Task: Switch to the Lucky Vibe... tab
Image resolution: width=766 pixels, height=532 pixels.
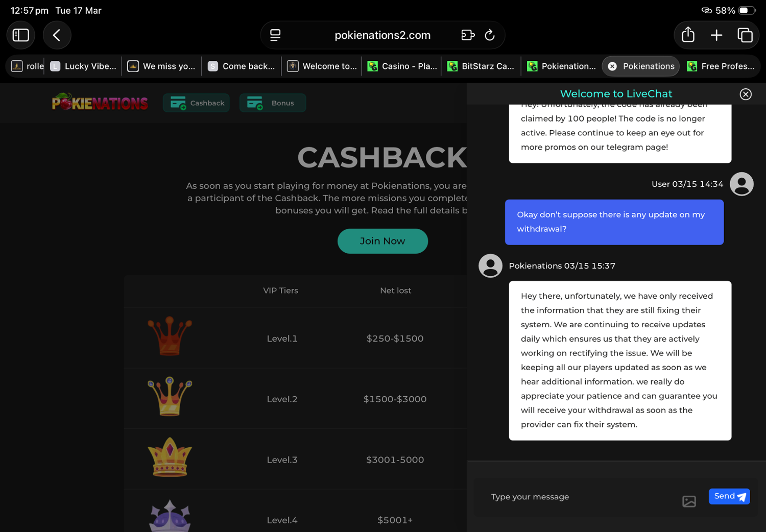Action: tap(84, 66)
